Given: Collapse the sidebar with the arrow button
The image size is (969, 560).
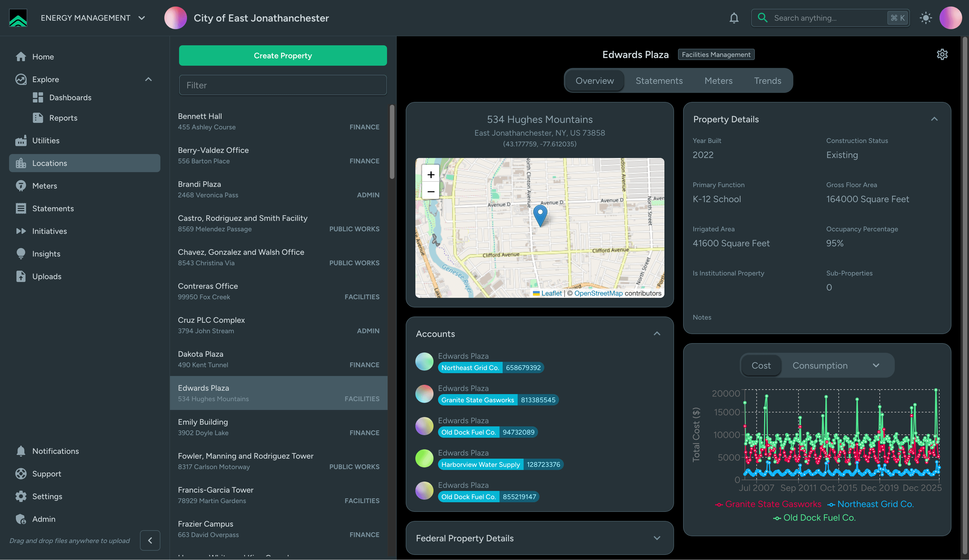Looking at the screenshot, I should coord(150,540).
